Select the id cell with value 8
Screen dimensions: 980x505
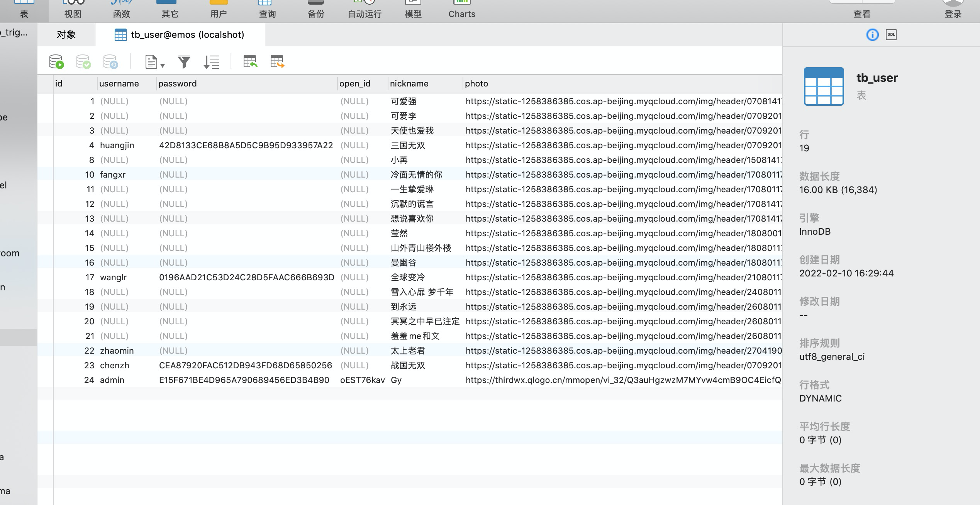(x=75, y=160)
